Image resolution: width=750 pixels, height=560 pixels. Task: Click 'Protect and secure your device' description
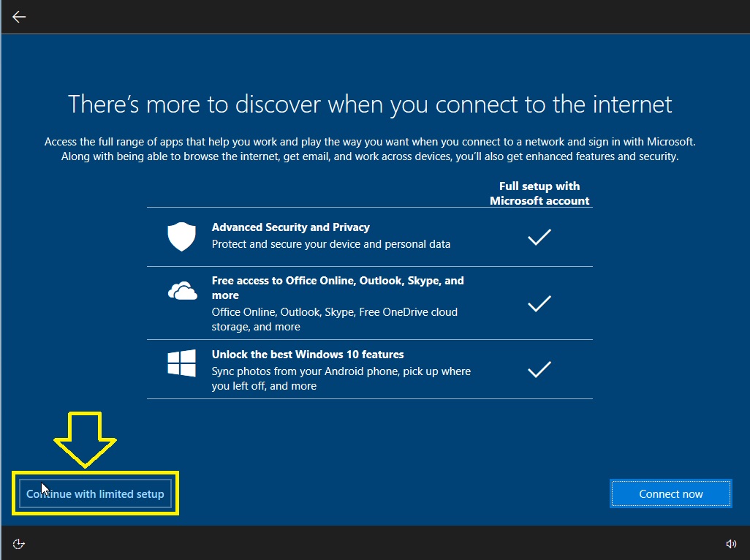[331, 244]
